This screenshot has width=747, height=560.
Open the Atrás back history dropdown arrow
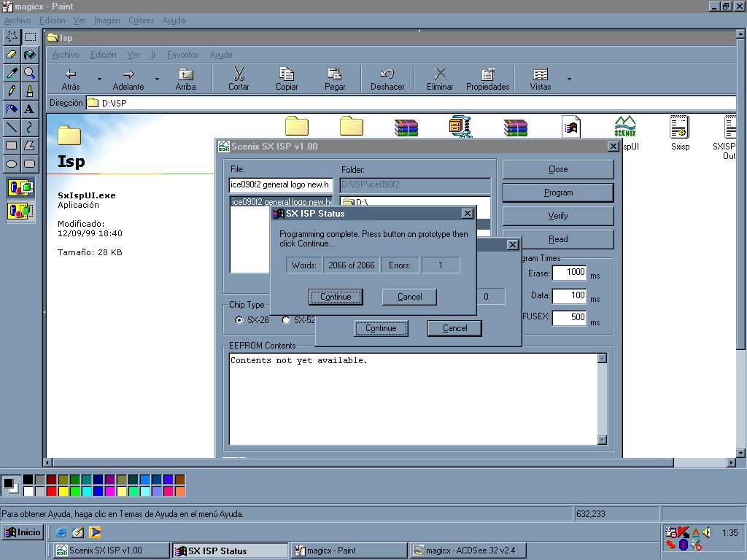click(x=99, y=79)
